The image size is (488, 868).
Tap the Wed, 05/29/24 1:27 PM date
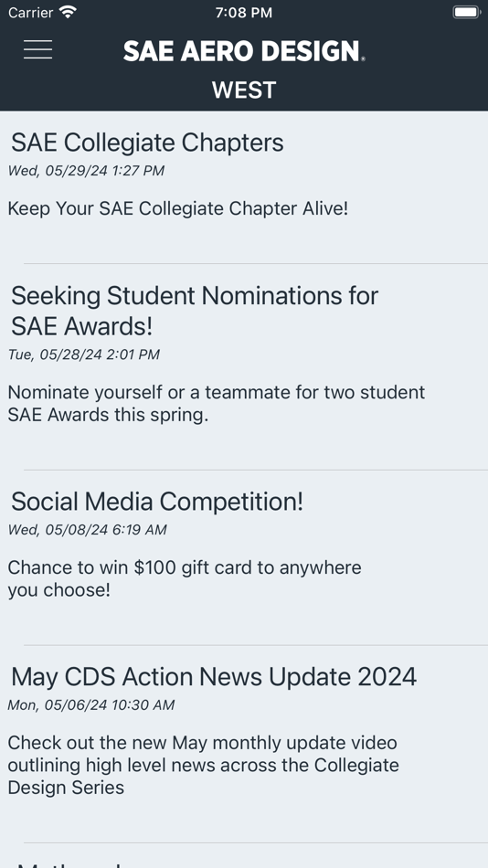click(86, 171)
